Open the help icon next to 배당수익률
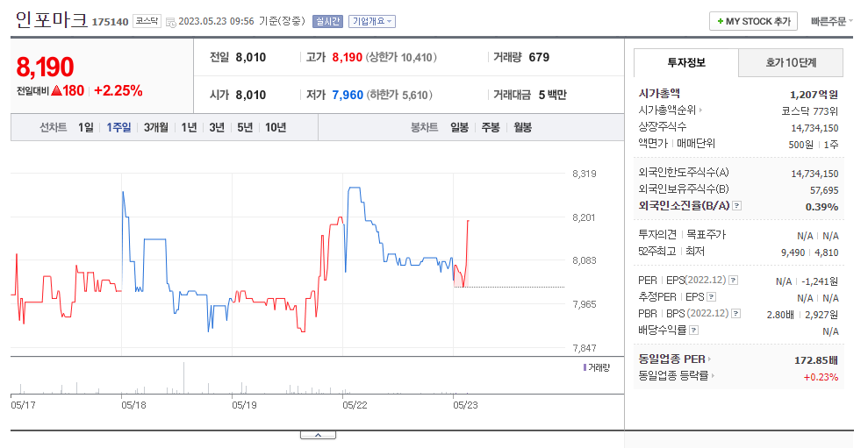The width and height of the screenshot is (868, 448). 693,331
